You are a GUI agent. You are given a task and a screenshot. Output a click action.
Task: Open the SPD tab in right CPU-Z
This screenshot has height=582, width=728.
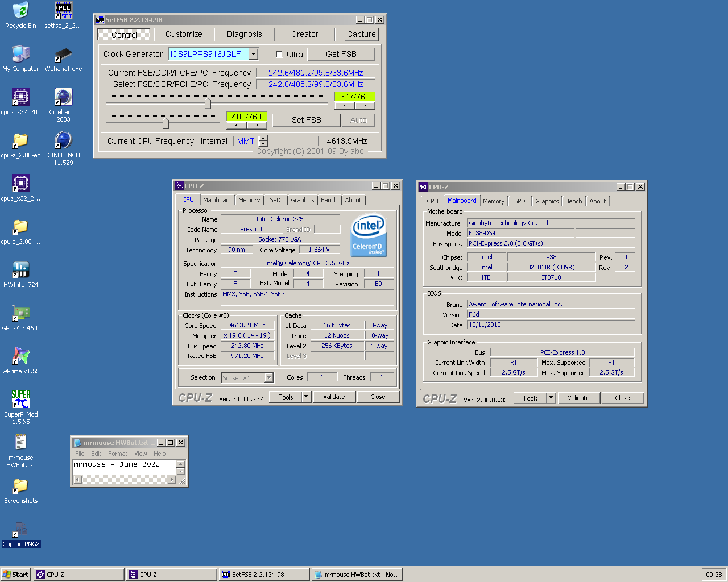[520, 201]
